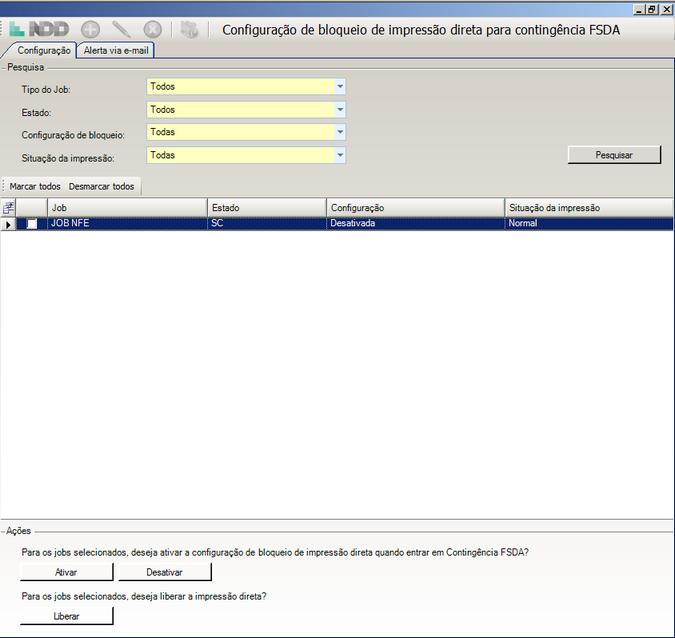The height and width of the screenshot is (638, 675).
Task: Switch to the Configuração tab
Action: (x=43, y=50)
